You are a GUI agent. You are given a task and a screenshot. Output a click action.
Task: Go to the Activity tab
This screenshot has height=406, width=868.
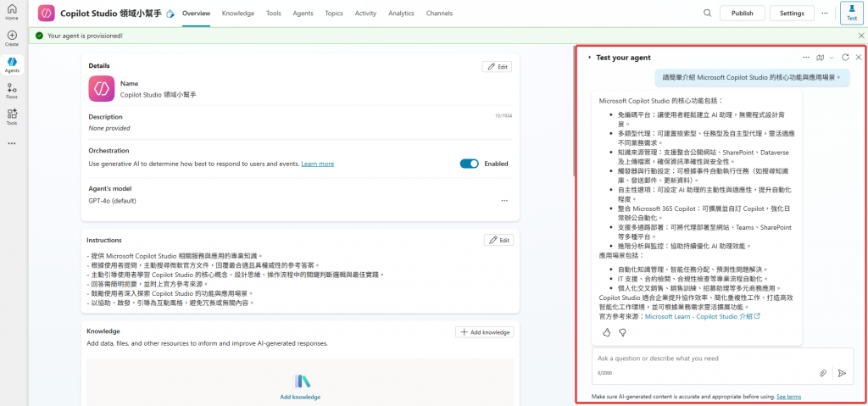point(365,14)
